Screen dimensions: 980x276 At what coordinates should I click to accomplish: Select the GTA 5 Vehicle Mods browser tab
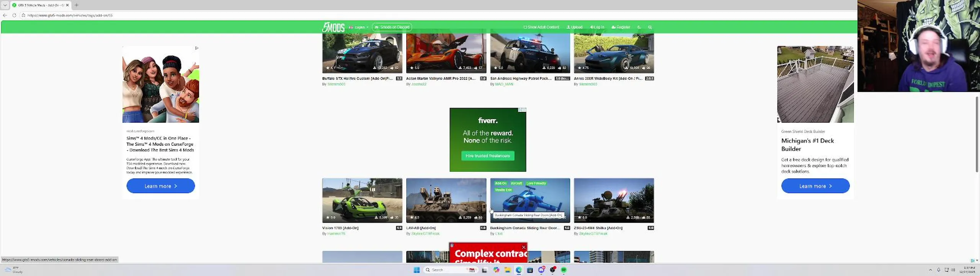(x=40, y=5)
